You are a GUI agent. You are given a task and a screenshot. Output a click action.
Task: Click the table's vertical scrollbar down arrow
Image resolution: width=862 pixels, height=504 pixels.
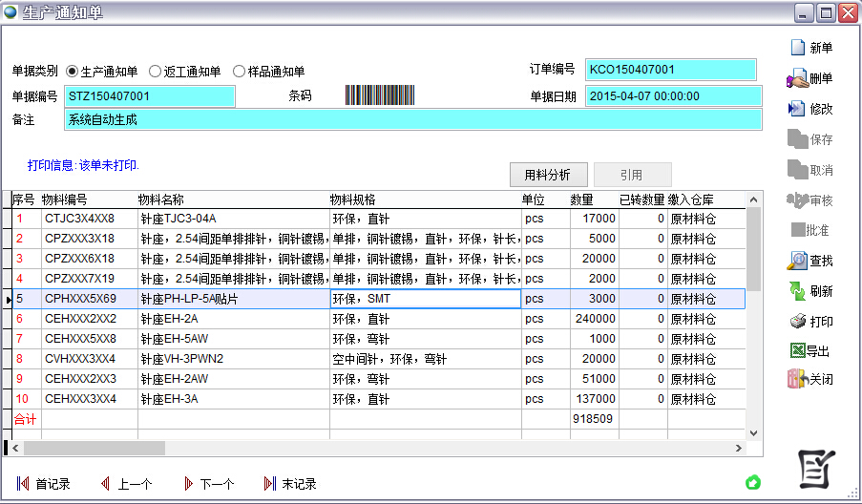(x=753, y=433)
